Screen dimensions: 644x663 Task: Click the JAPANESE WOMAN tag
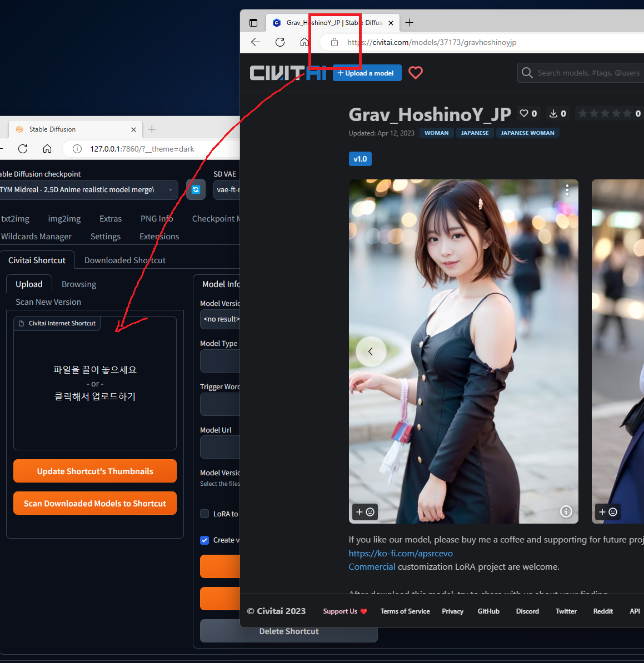tap(527, 133)
